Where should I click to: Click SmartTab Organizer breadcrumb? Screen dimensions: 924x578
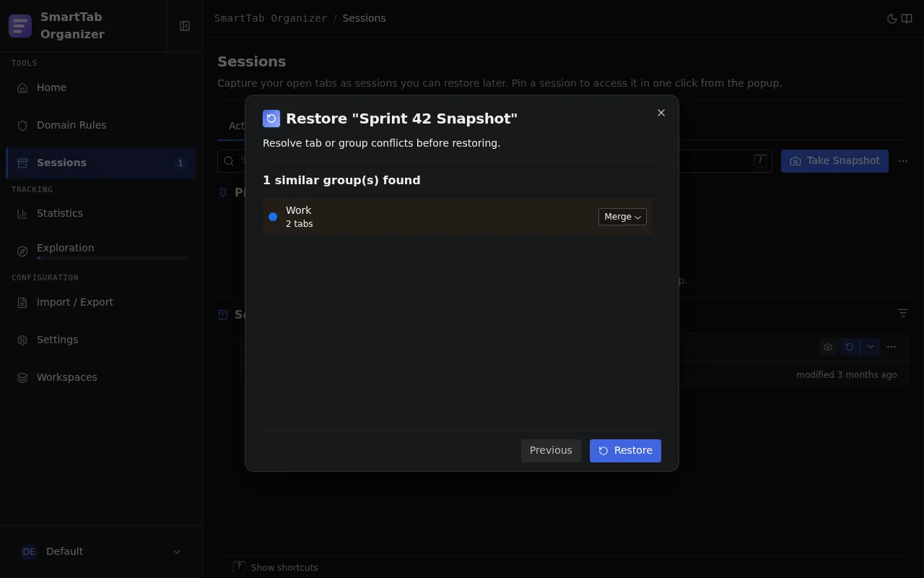click(271, 18)
